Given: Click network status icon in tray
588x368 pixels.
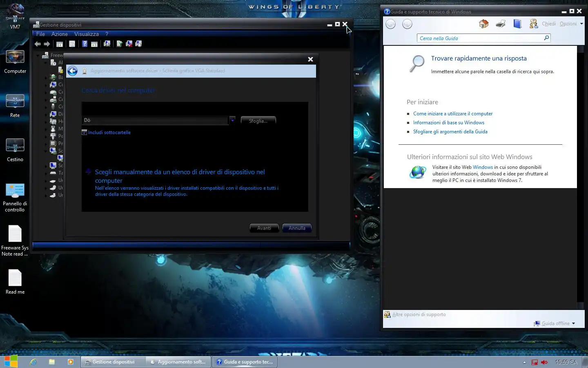Looking at the screenshot, I should [x=535, y=362].
